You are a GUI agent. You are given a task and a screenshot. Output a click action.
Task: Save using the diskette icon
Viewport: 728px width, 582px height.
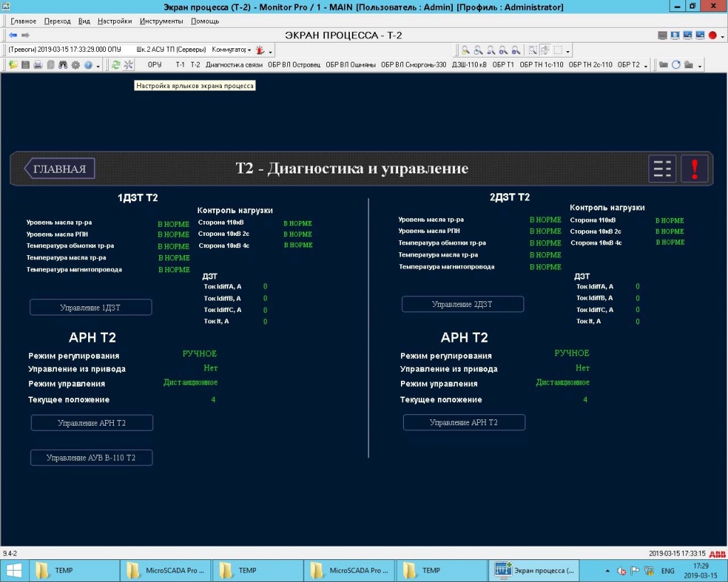point(25,64)
